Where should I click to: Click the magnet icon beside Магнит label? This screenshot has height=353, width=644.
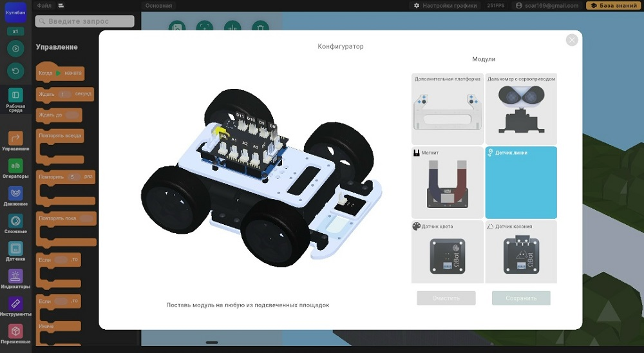point(417,153)
